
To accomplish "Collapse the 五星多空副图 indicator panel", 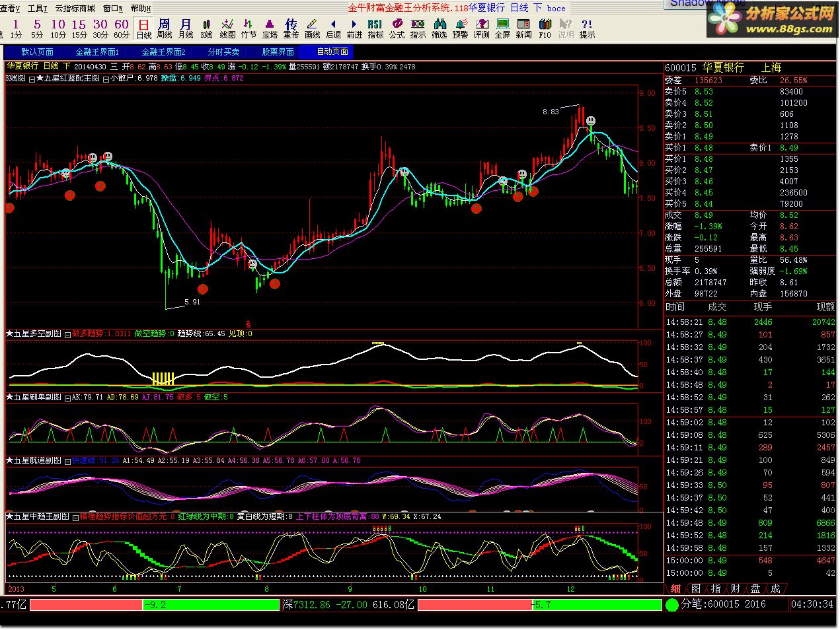I will 67,334.
